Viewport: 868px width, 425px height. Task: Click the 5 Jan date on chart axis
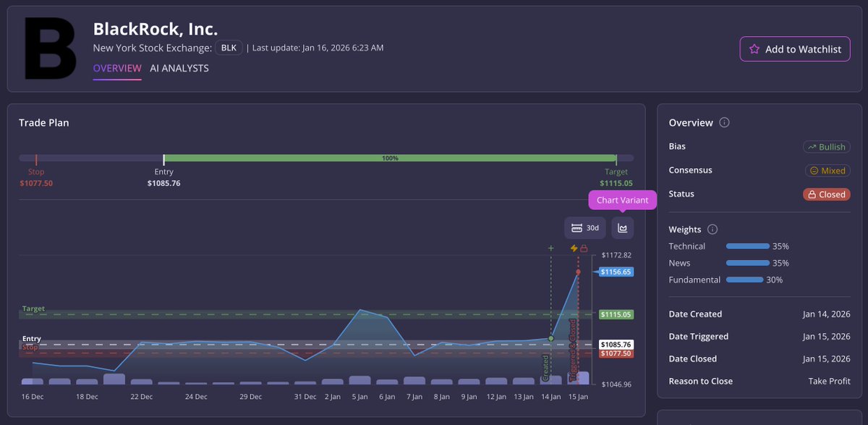359,397
